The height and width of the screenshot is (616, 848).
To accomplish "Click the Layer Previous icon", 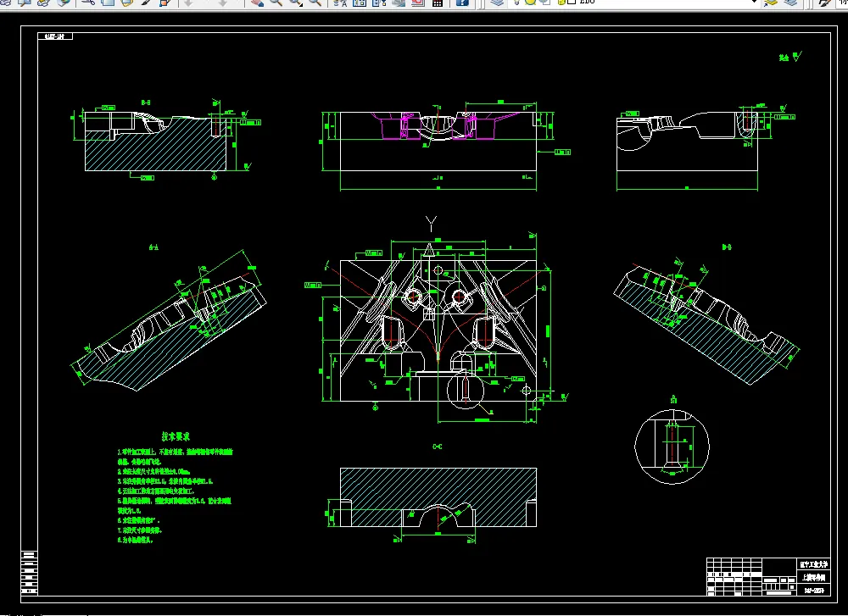I will 790,3.
